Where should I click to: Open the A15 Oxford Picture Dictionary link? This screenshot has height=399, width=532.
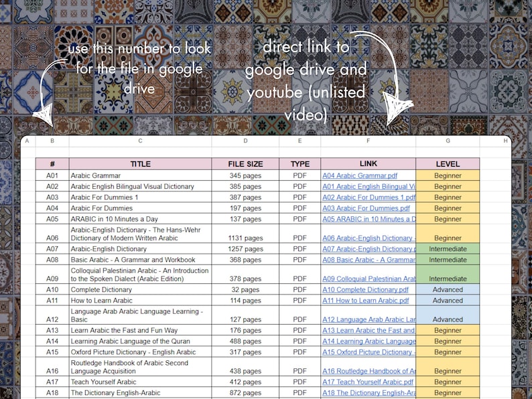[369, 352]
